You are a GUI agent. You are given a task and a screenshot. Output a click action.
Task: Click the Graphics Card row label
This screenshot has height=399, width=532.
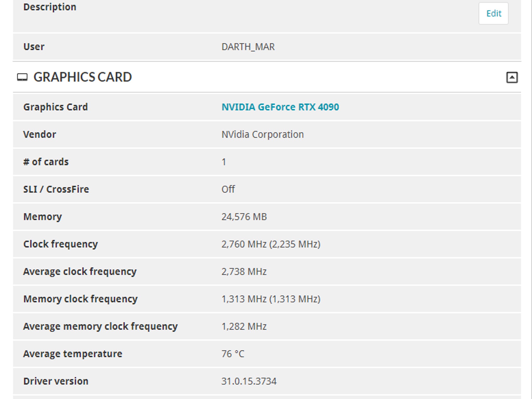pos(56,107)
